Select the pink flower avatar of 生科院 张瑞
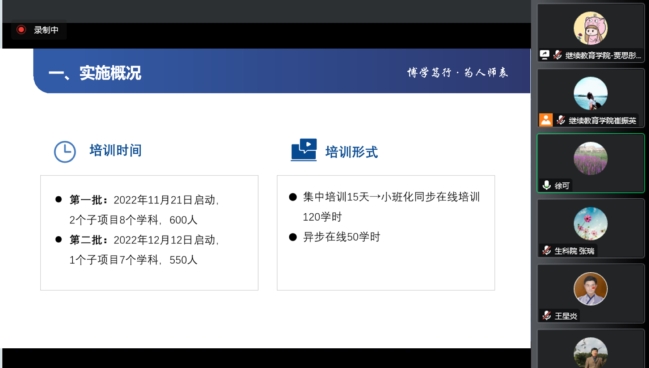The width and height of the screenshot is (649, 368). click(590, 224)
